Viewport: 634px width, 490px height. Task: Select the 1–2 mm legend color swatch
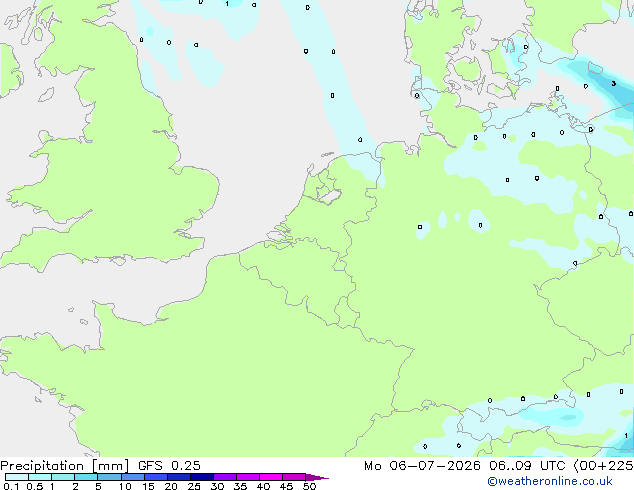point(63,477)
